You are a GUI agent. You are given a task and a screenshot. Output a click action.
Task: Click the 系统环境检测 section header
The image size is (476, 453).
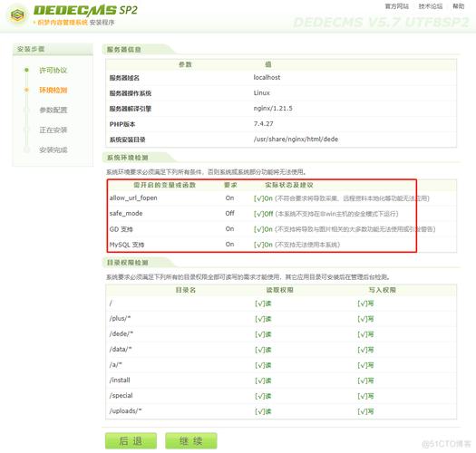pos(128,158)
